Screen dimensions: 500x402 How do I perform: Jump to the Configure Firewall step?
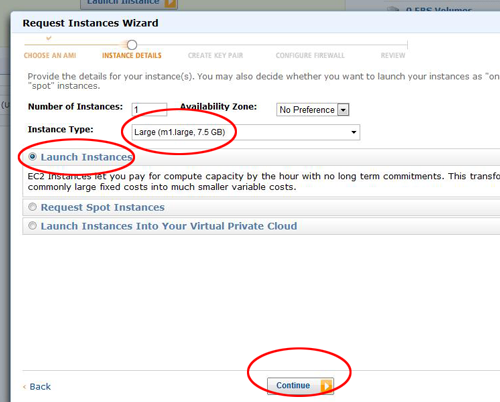point(310,56)
